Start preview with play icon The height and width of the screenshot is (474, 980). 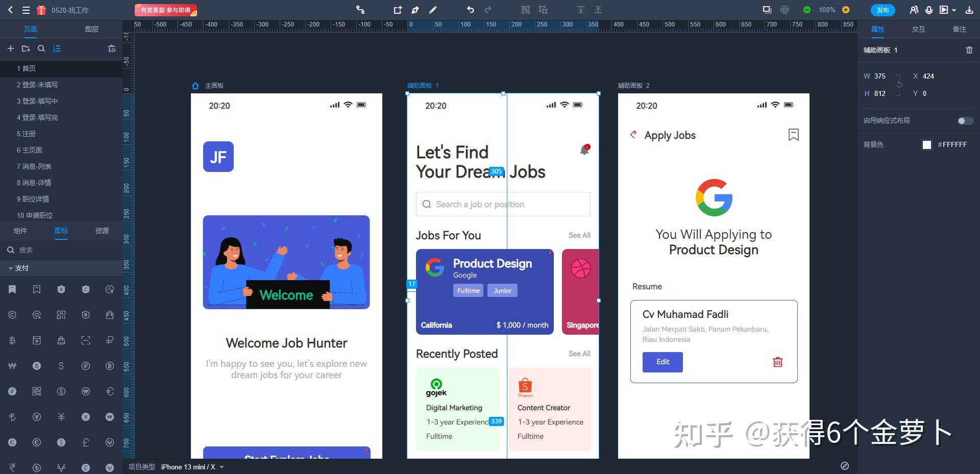coord(944,10)
